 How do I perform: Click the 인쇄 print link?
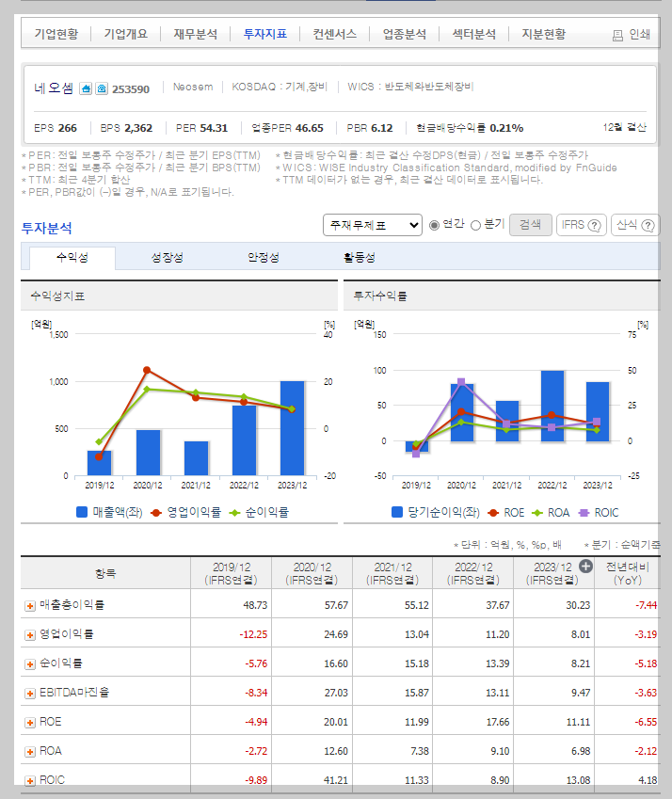tap(632, 35)
